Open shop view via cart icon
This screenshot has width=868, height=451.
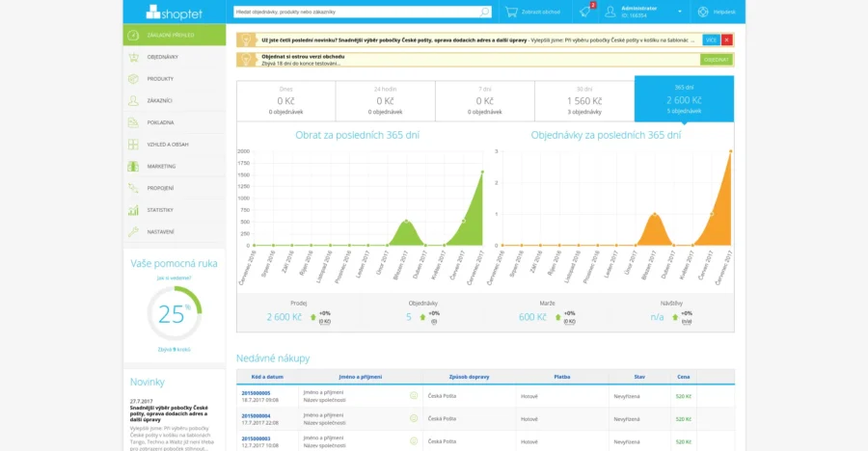[511, 12]
